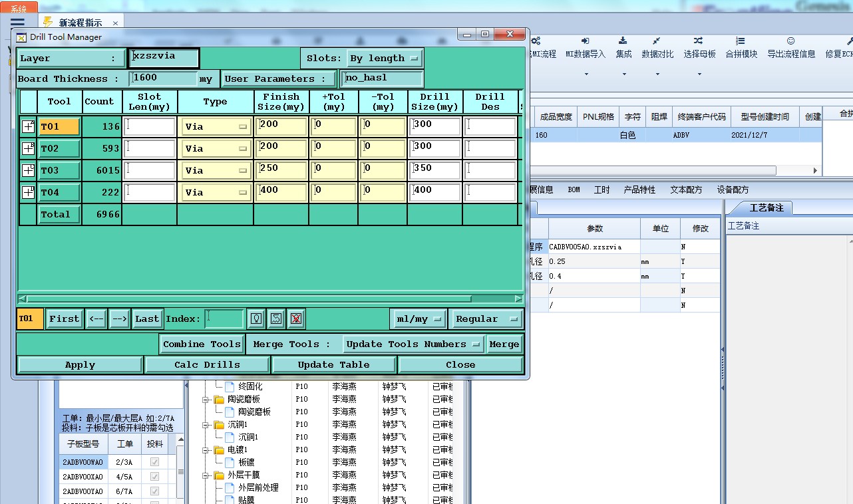This screenshot has height=504, width=853.
Task: Open the Type dropdown for T02
Action: click(x=216, y=148)
